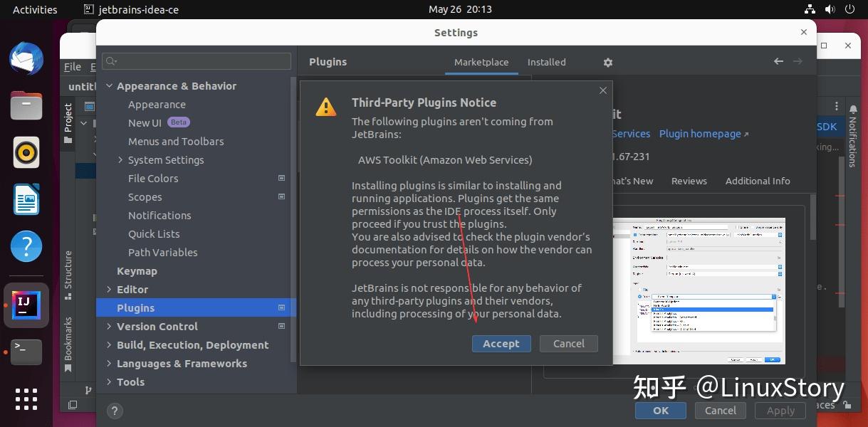Screen dimensions: 868x427
Task: Expand the Editor settings section
Action: [x=108, y=289]
